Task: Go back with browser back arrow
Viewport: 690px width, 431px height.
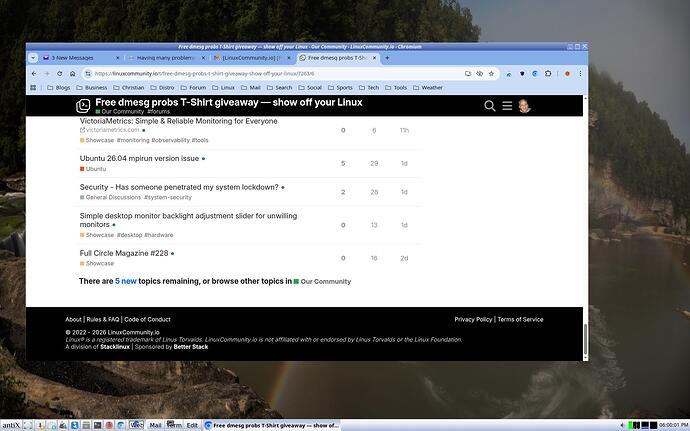Action: (34, 74)
